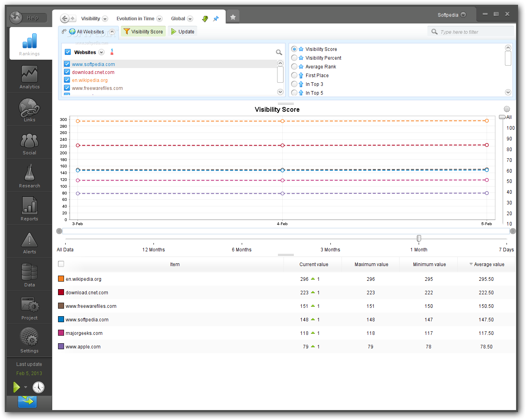
Task: Open the Websites column dropdown arrow
Action: 101,52
